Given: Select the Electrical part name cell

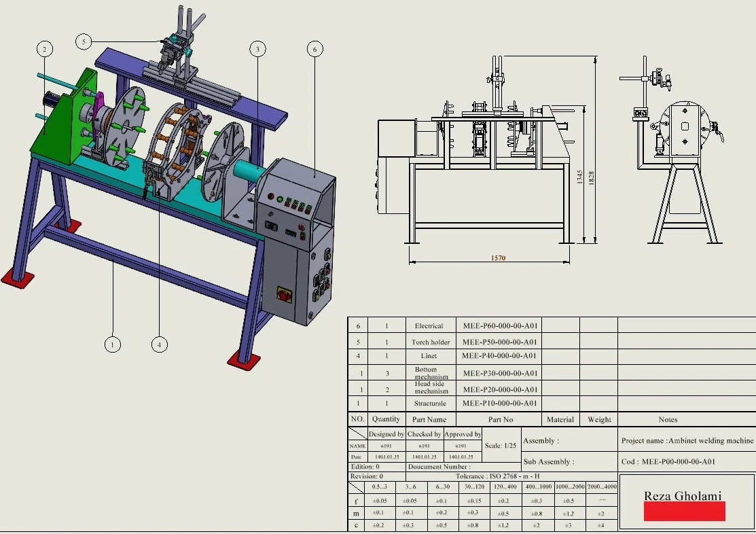Looking at the screenshot, I should [429, 326].
